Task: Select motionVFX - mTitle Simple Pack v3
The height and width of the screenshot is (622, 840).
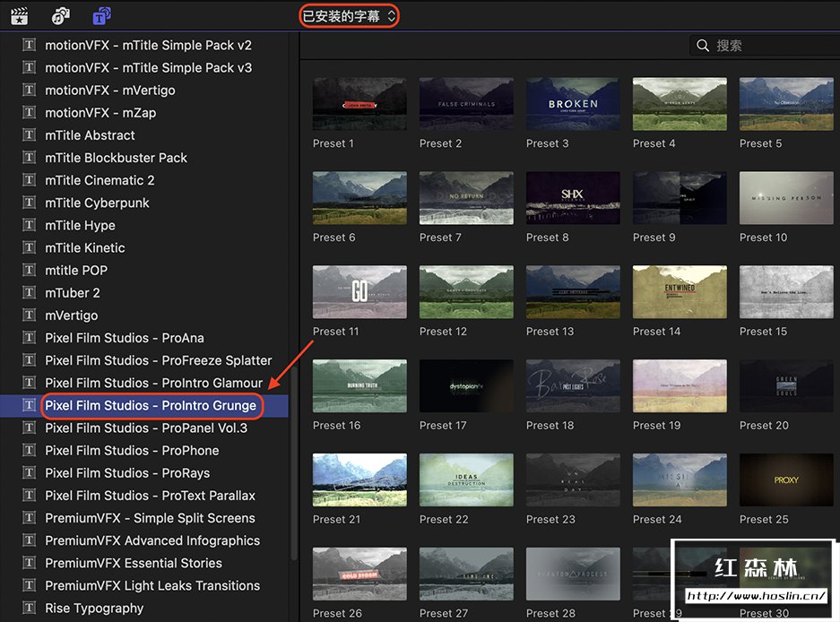Action: point(148,67)
